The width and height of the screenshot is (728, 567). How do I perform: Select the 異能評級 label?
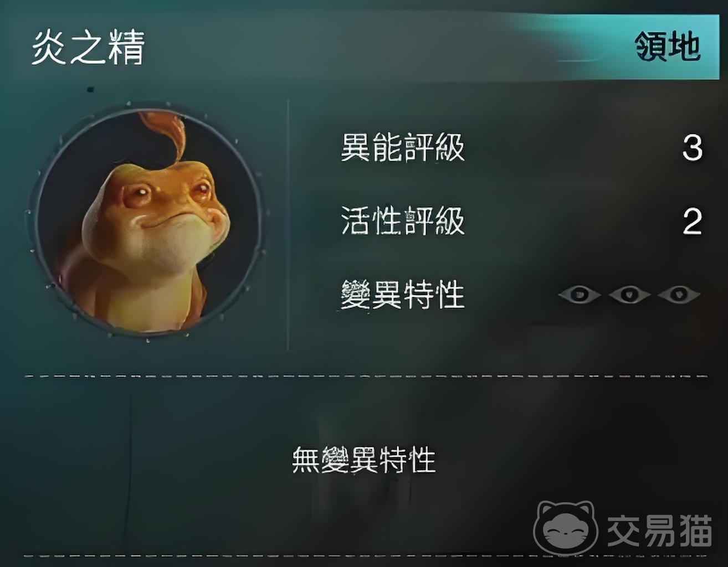pyautogui.click(x=402, y=147)
